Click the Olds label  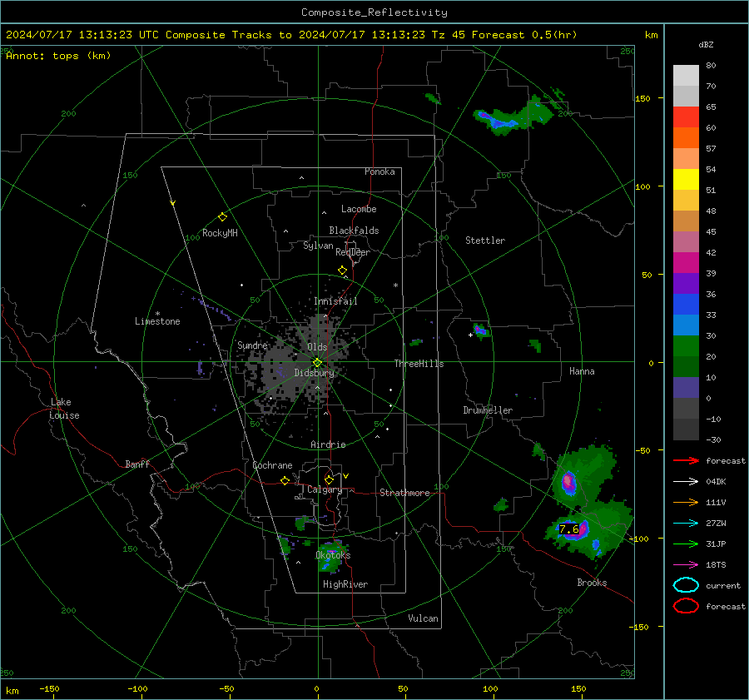[317, 347]
